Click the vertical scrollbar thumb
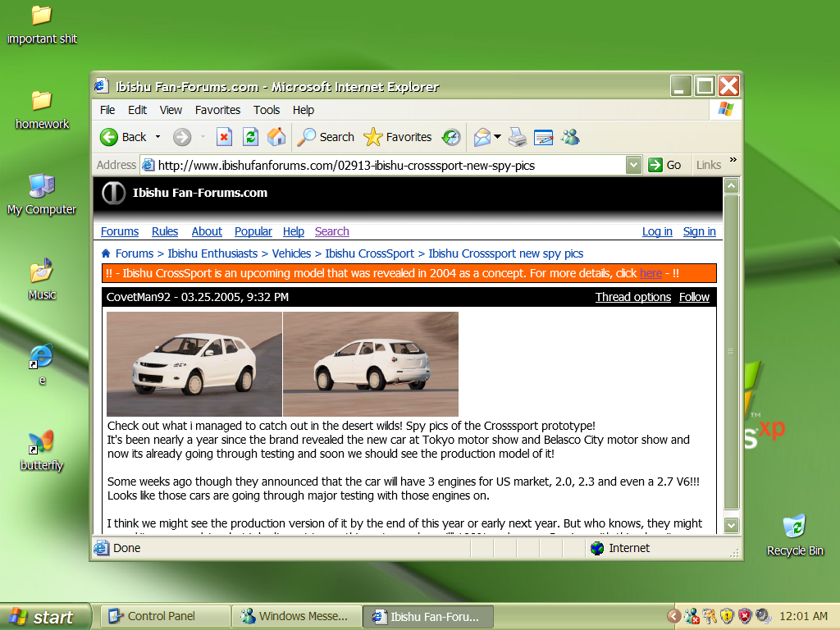 tap(731, 352)
